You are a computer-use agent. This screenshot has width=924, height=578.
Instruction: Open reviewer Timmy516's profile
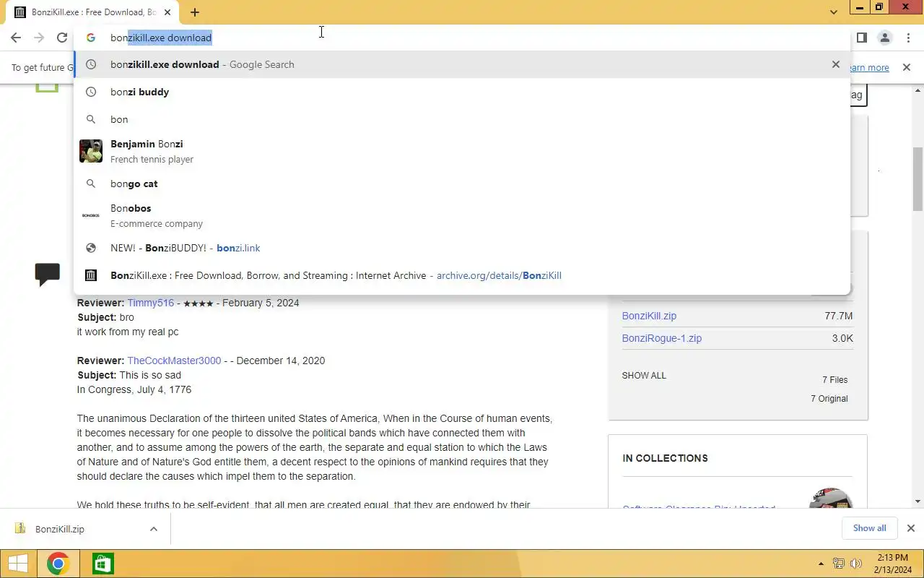151,303
